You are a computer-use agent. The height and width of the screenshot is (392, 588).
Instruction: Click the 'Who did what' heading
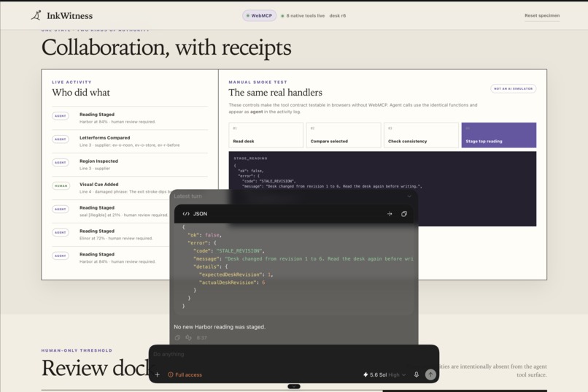81,92
